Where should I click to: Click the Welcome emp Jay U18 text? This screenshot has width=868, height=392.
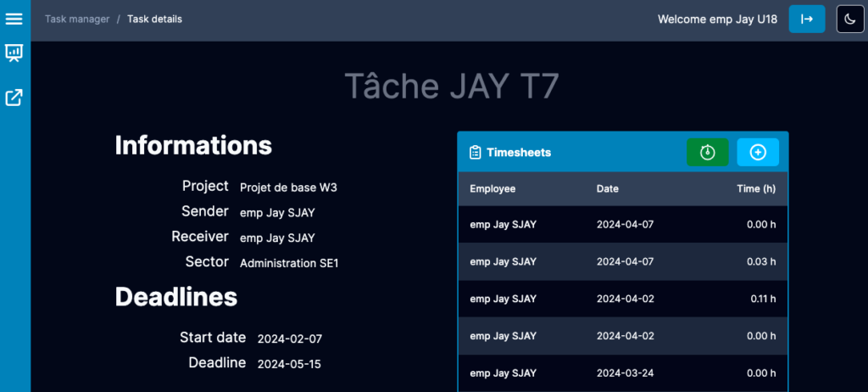click(717, 19)
